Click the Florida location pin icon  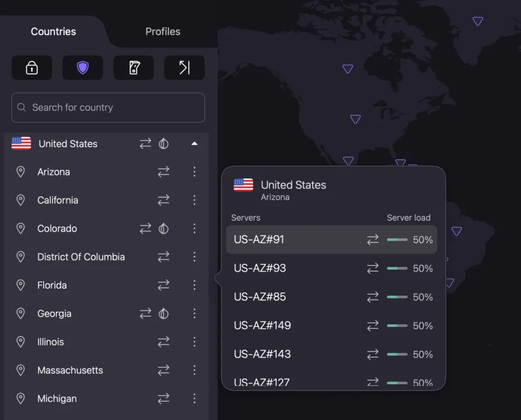point(21,285)
